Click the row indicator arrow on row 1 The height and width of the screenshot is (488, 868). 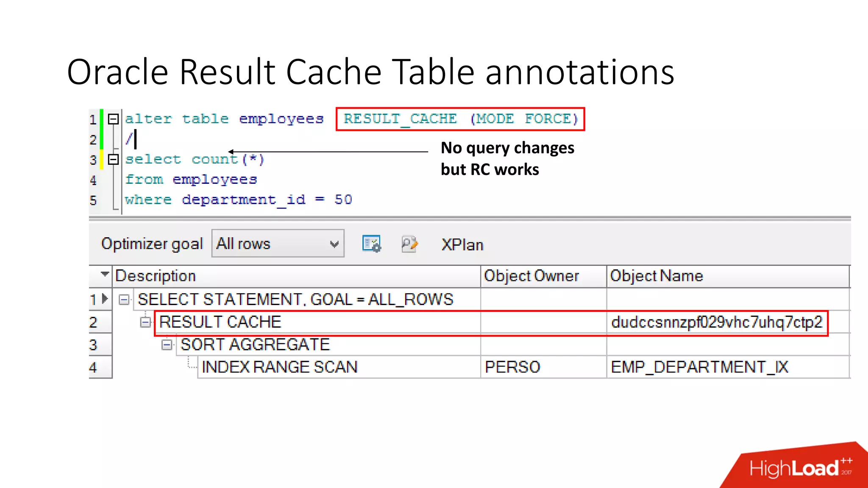point(105,299)
